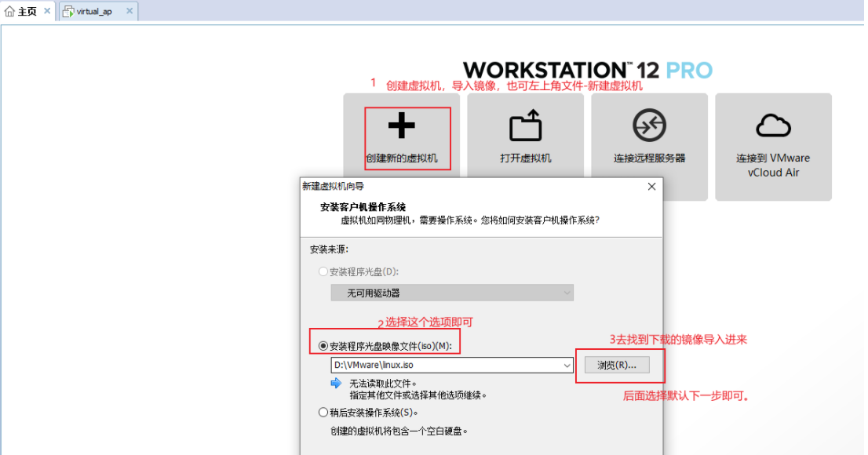This screenshot has width=868, height=455.
Task: Select 稍后安装操作系统(S) radio option
Action: pos(323,413)
